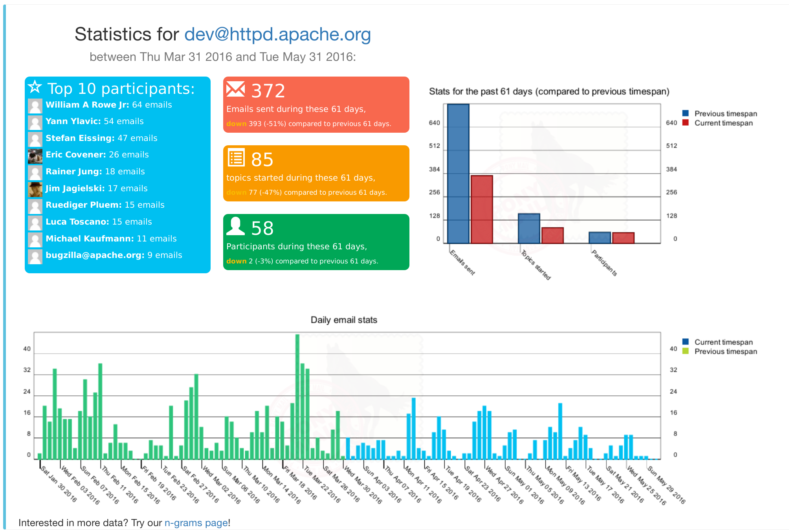Image resolution: width=789 pixels, height=532 pixels.
Task: Click the date range subtitle text
Action: point(223,57)
